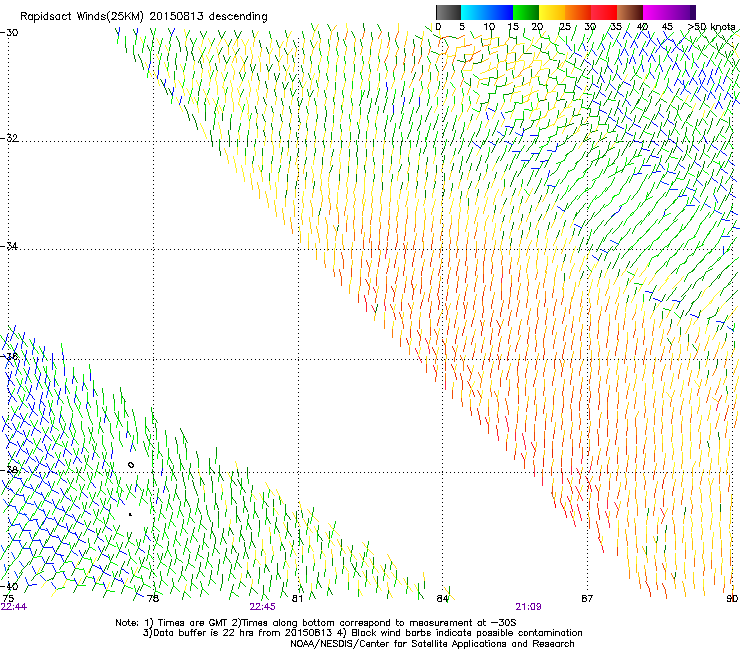Click the legend scale label '10'
Viewport: 740px width, 650px height.
tap(489, 27)
